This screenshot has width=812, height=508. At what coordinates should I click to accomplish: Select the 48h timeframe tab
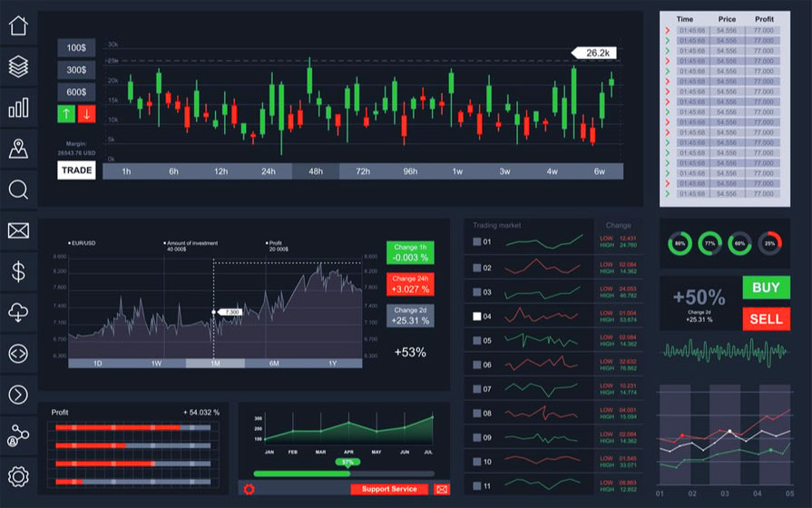click(316, 171)
